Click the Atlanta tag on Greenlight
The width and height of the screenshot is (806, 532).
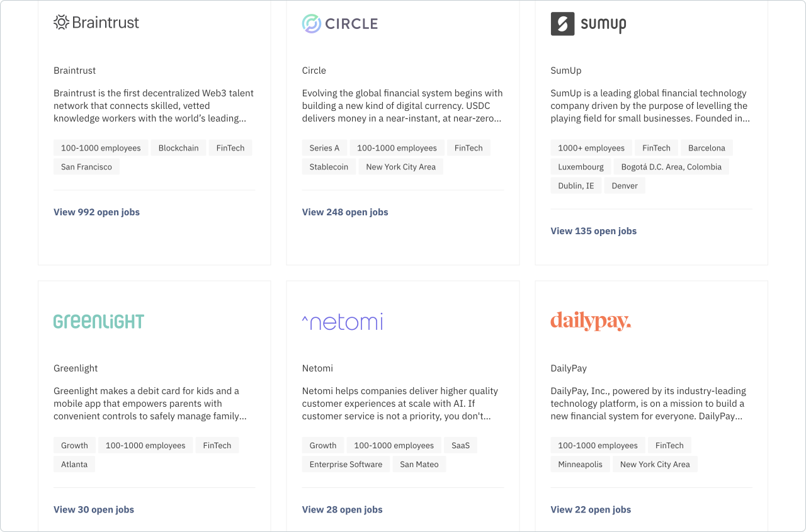(74, 464)
